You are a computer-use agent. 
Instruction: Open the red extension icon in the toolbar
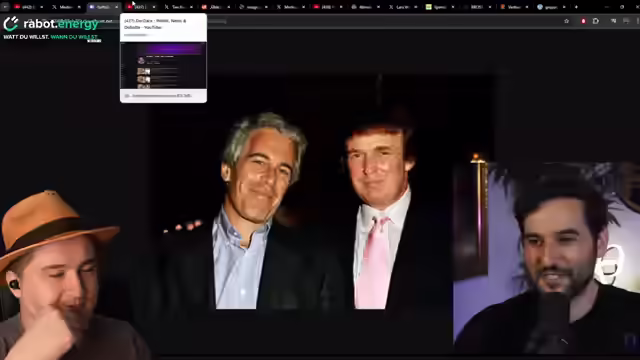(583, 21)
